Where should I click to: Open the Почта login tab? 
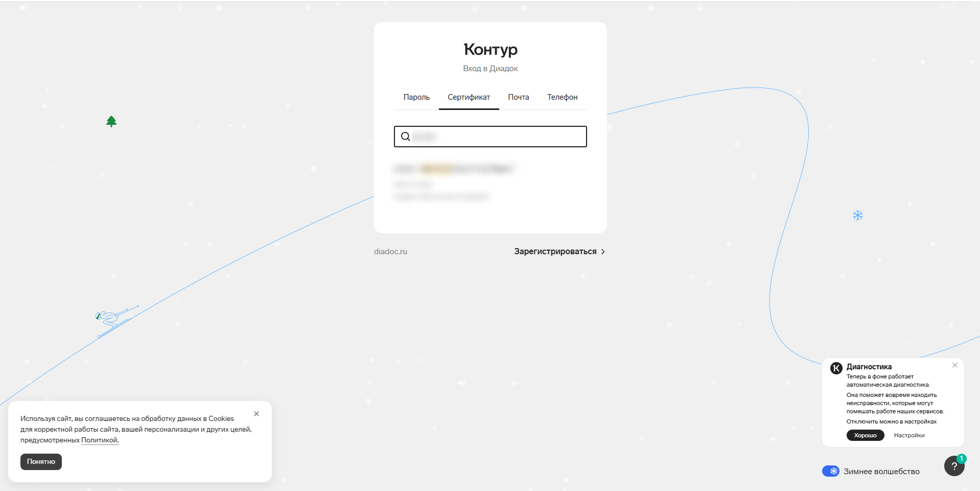[518, 97]
